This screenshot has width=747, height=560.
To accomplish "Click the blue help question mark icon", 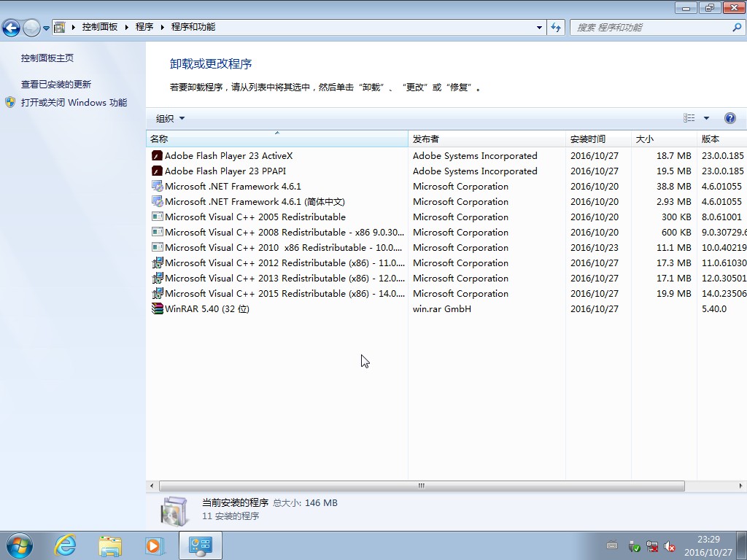I will (729, 118).
